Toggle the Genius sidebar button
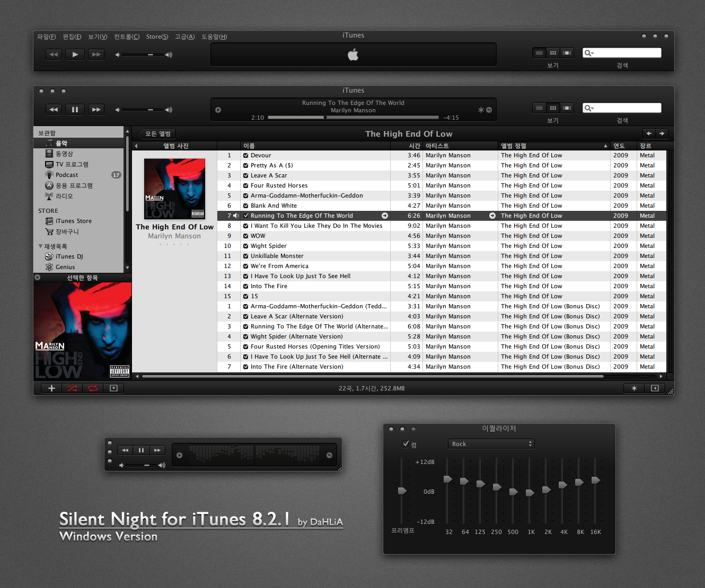Image resolution: width=705 pixels, height=588 pixels. tap(655, 388)
